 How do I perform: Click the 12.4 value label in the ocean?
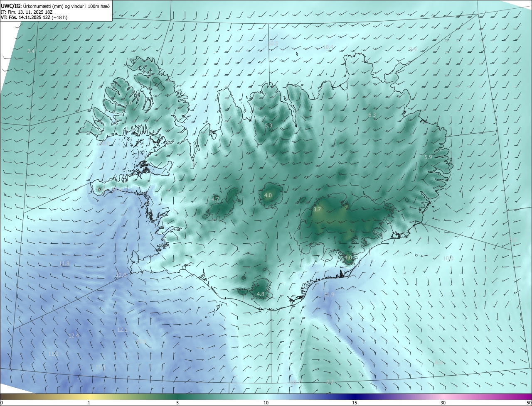pos(74,335)
